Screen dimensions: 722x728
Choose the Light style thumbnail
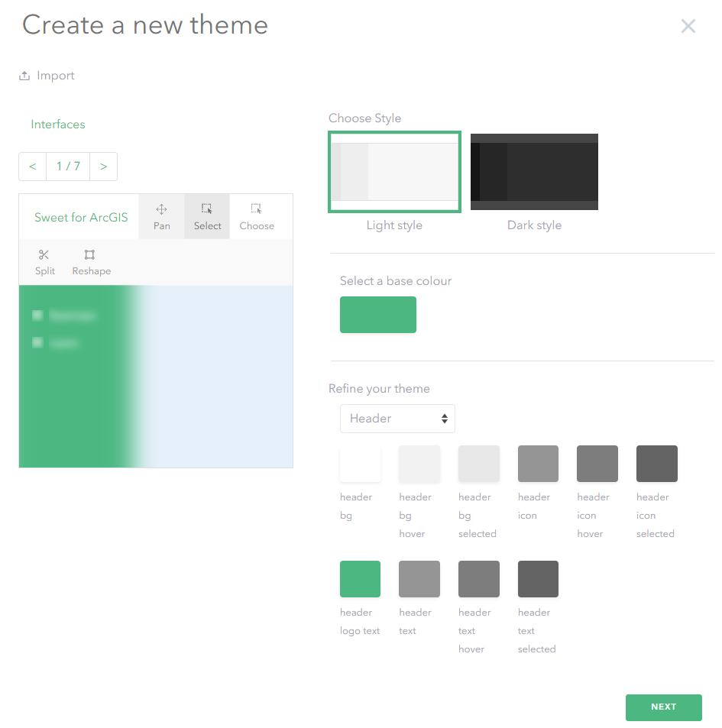[394, 172]
